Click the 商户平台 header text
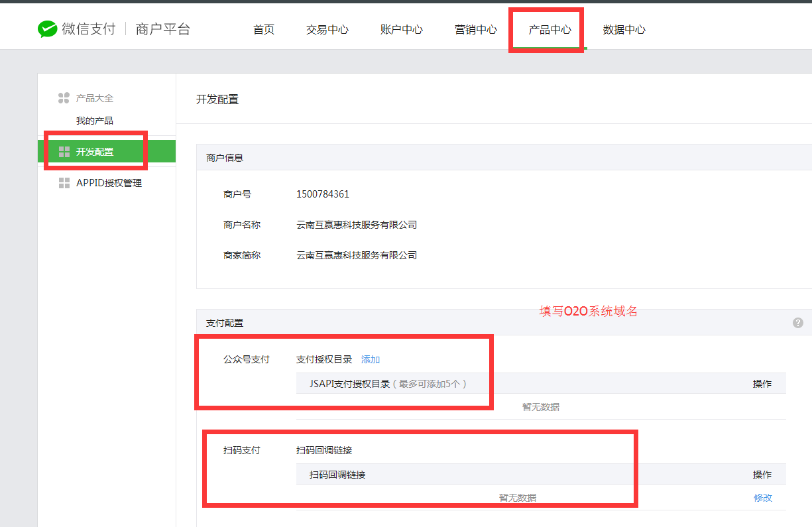This screenshot has width=812, height=527. (x=162, y=29)
